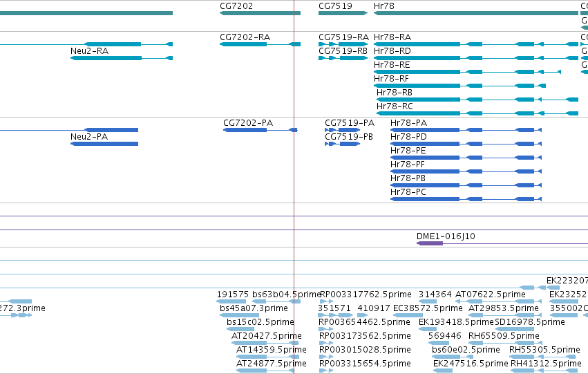Select the bs45a07.3prime EST label
This screenshot has width=588, height=374.
tap(254, 308)
